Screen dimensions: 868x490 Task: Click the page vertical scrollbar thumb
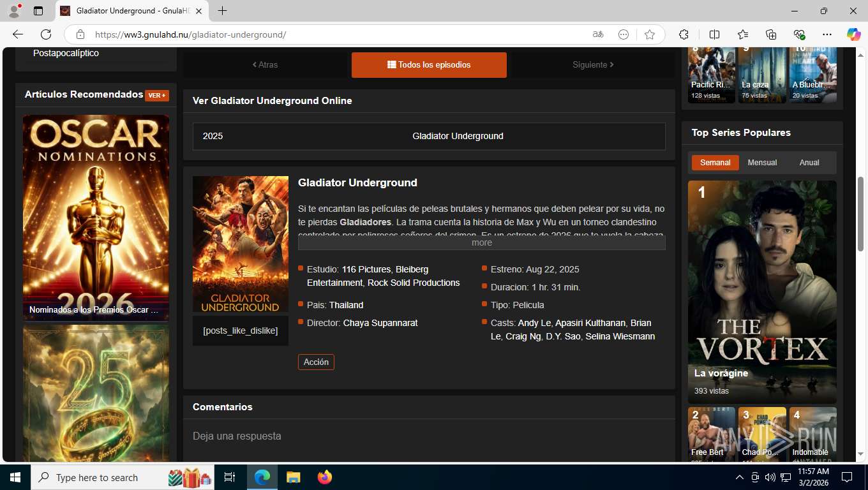tap(861, 213)
